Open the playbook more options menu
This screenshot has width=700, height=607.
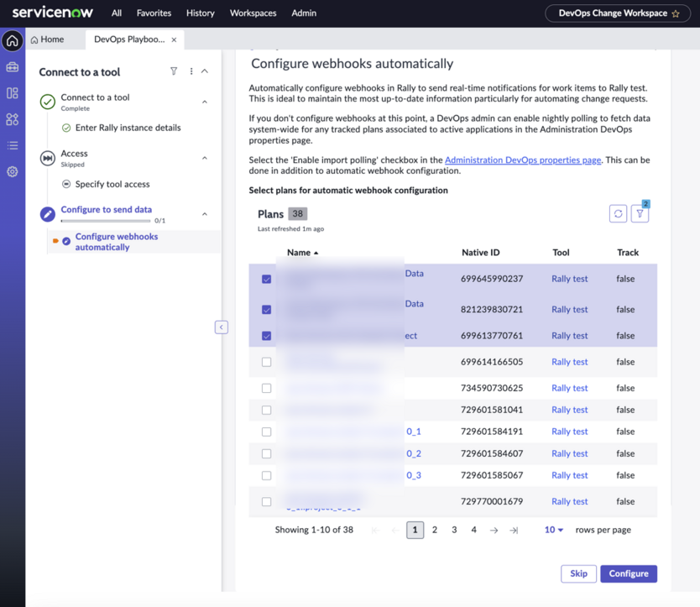[191, 71]
